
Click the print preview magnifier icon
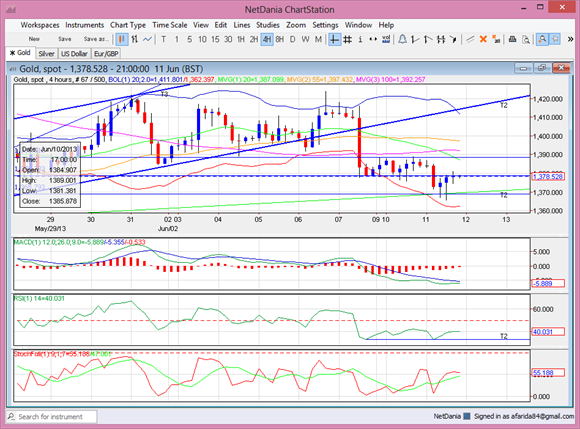pyautogui.click(x=525, y=39)
